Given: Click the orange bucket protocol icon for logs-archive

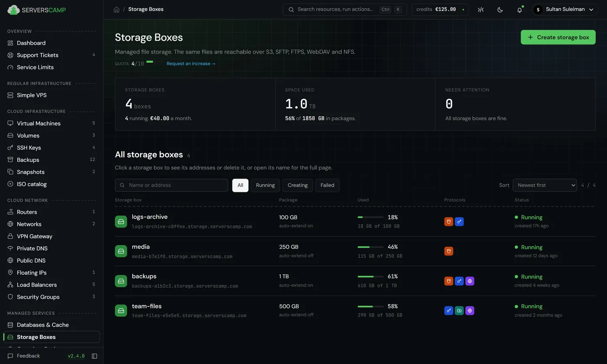Looking at the screenshot, I should point(449,221).
